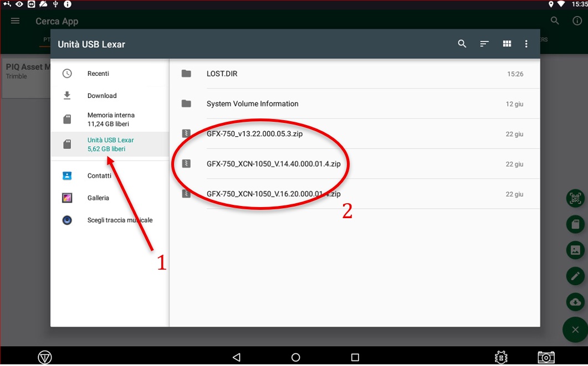The width and height of the screenshot is (588, 366).
Task: Tap the green pencil edit button
Action: [575, 276]
